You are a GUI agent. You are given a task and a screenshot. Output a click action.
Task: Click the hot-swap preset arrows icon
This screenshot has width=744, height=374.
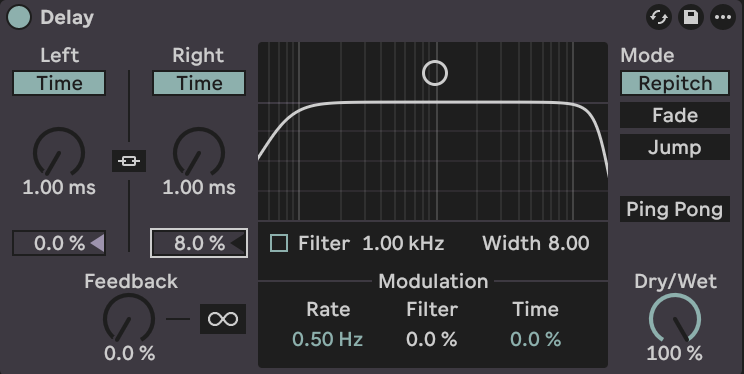(x=659, y=18)
